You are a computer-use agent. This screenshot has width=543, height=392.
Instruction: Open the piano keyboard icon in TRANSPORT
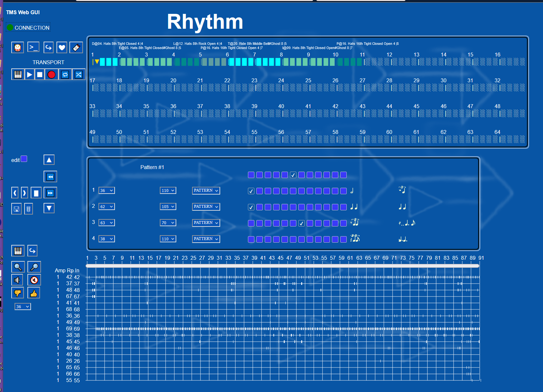tap(17, 74)
